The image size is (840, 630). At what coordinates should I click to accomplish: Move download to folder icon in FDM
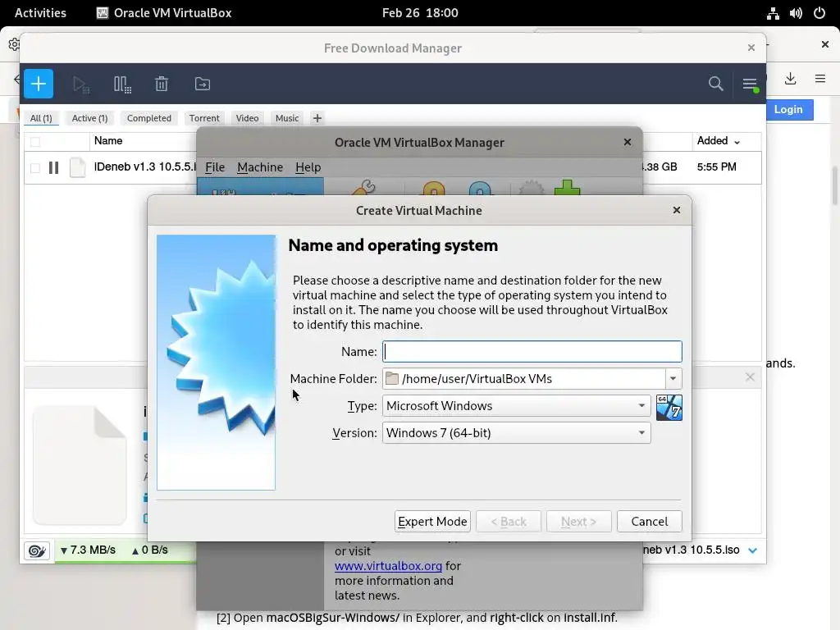click(x=202, y=84)
